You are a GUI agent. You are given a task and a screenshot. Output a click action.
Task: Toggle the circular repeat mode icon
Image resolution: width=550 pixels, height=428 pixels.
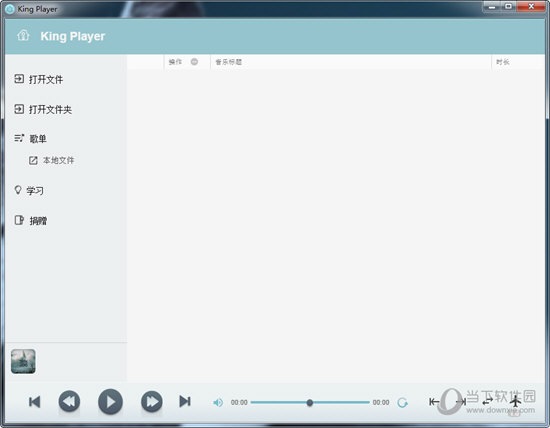(402, 402)
